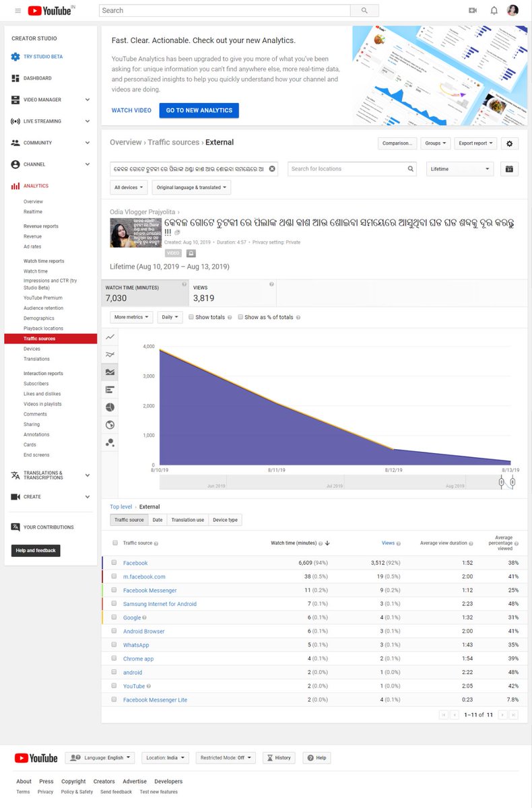Viewport: 532px width, 808px height.
Task: Switch to multi-line chart view
Action: [x=110, y=354]
